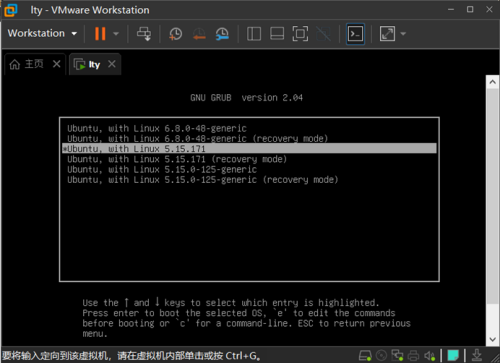Screen dimensions: 500x363
Task: Click the download icon in the status bar
Action: click(477, 355)
